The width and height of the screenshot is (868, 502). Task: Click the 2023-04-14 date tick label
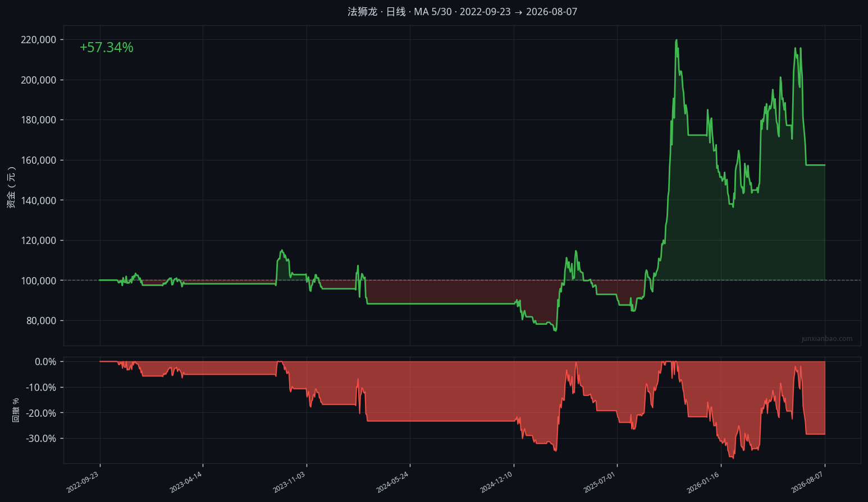[x=186, y=482]
